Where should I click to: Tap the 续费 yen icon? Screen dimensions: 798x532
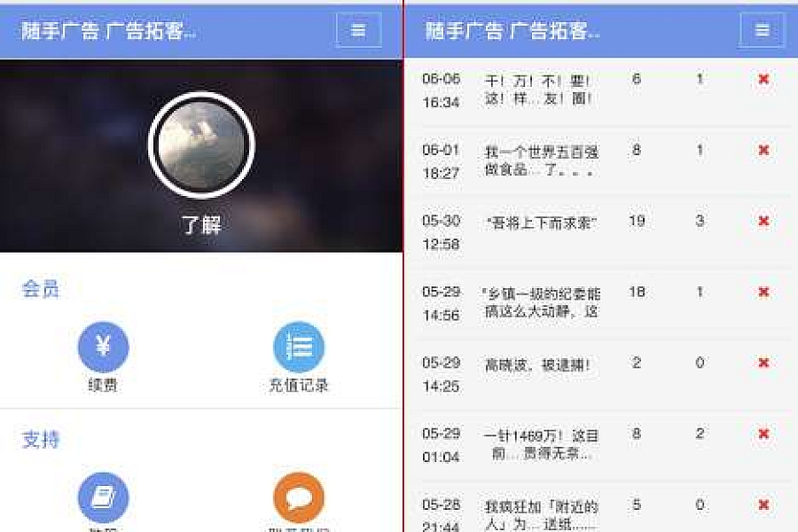(104, 348)
